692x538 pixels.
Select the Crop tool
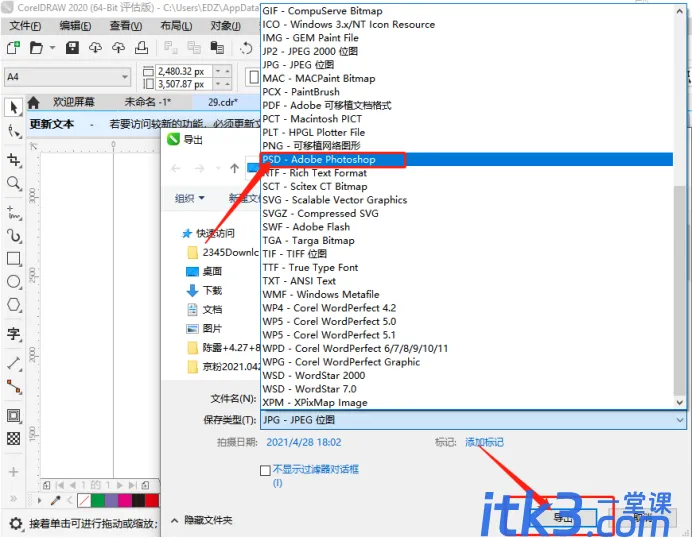pyautogui.click(x=14, y=160)
